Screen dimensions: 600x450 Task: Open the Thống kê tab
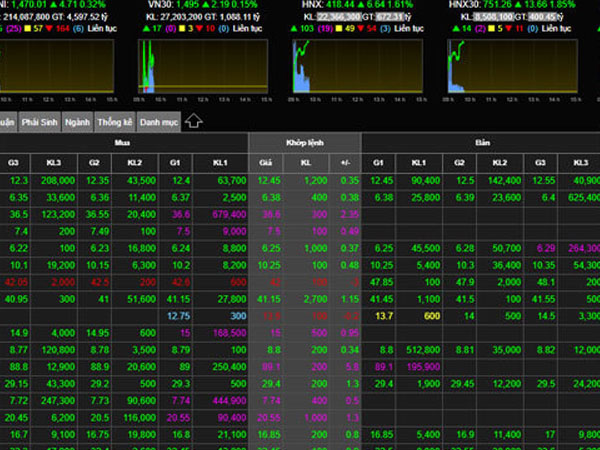click(114, 122)
